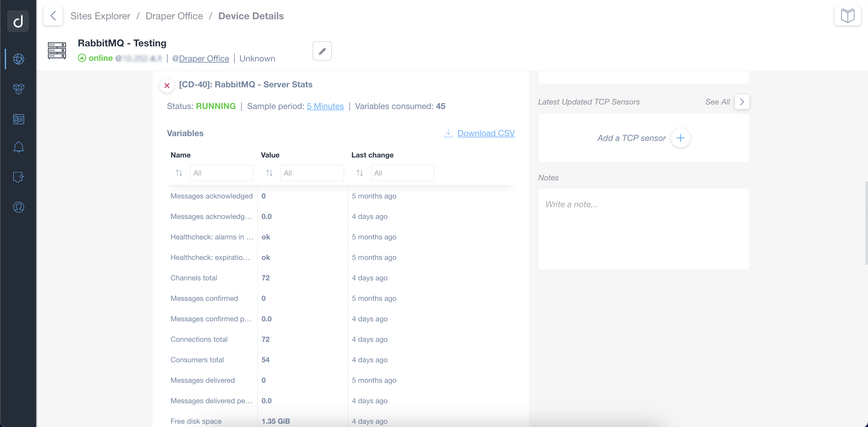This screenshot has width=868, height=427.
Task: Click the download arrow icon beside CSV
Action: pyautogui.click(x=448, y=133)
